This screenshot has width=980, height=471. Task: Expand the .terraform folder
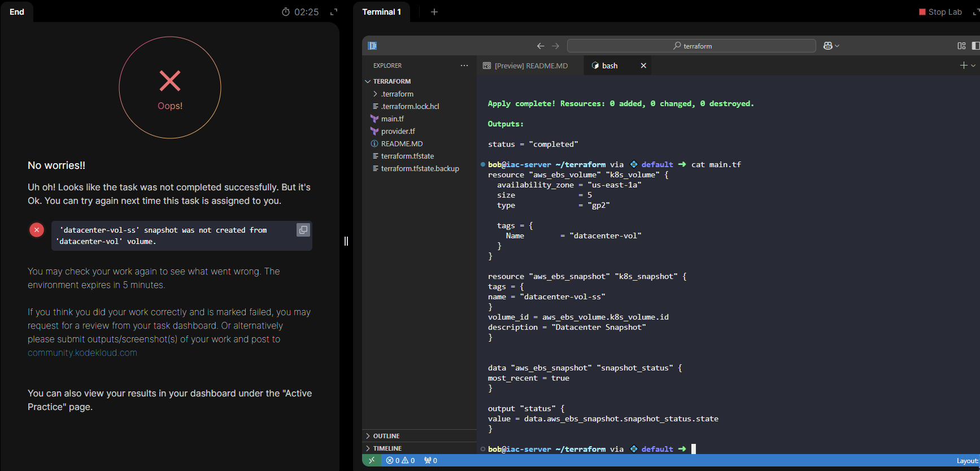(x=397, y=94)
